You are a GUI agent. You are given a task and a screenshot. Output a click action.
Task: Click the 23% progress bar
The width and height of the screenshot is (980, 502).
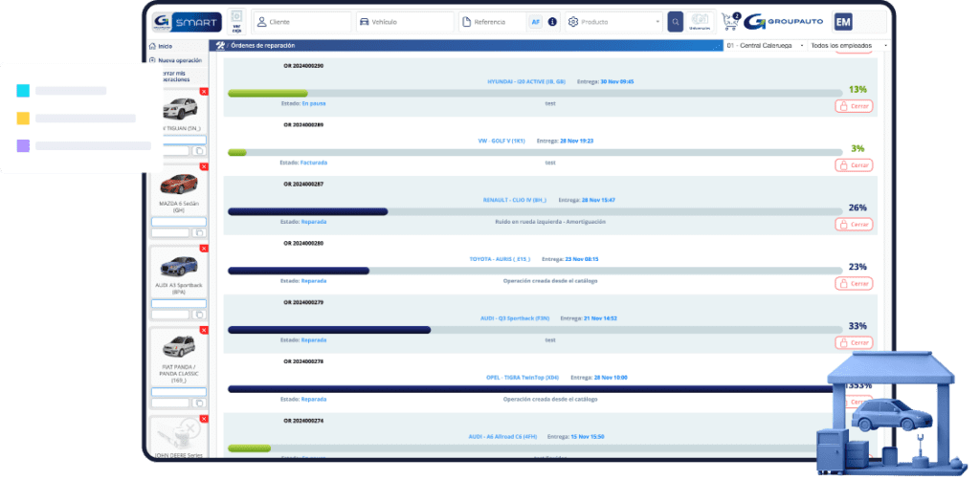click(535, 271)
